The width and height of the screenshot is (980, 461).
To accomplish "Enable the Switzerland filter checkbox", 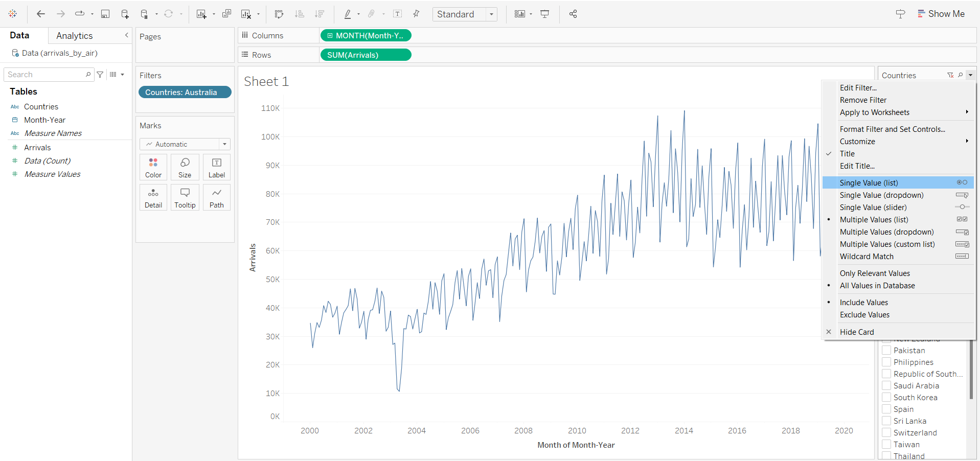I will [x=886, y=432].
